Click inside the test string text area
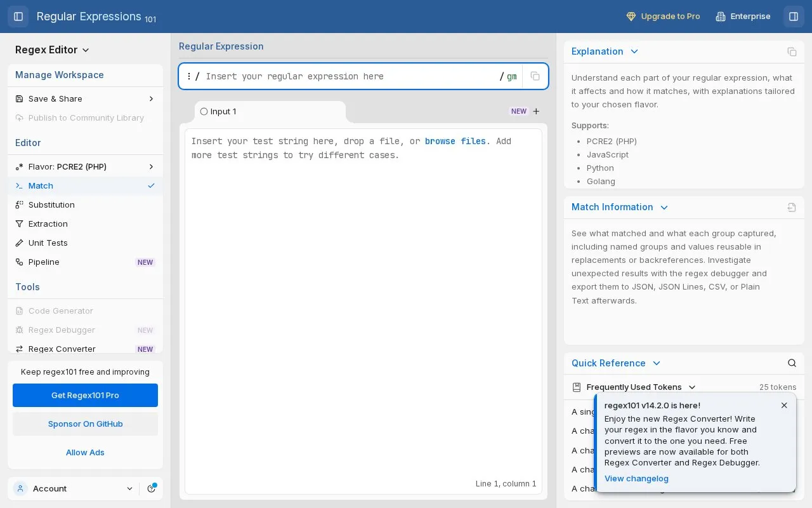This screenshot has width=812, height=508. coord(363,311)
